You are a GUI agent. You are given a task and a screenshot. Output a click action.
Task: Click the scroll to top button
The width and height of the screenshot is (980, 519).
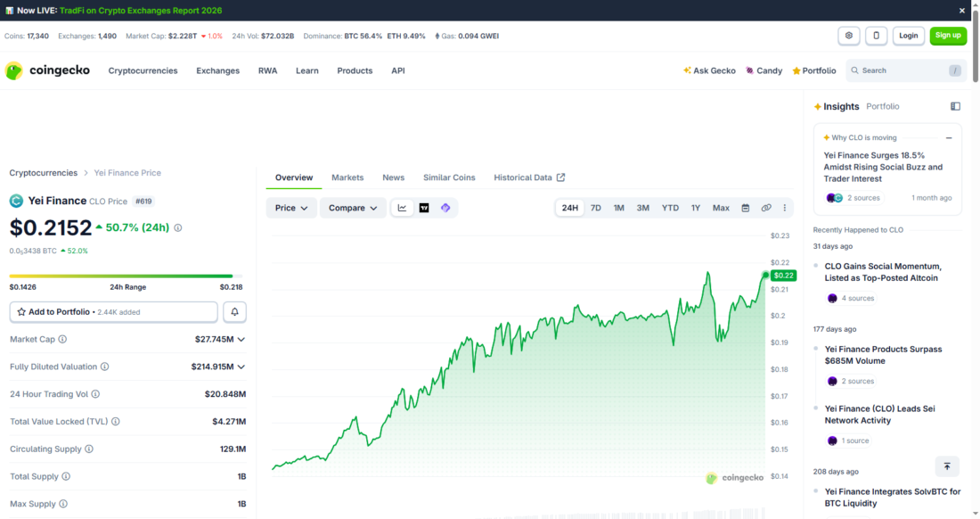click(x=947, y=466)
